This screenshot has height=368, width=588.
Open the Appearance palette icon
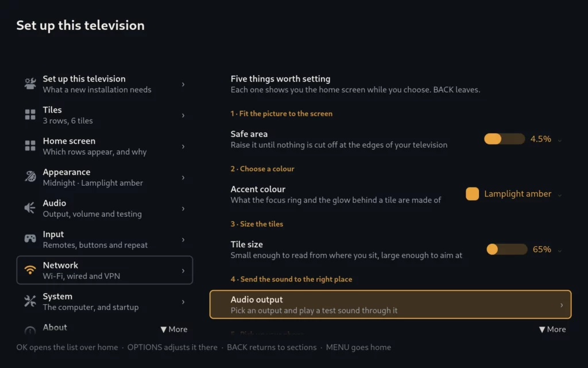pyautogui.click(x=30, y=177)
